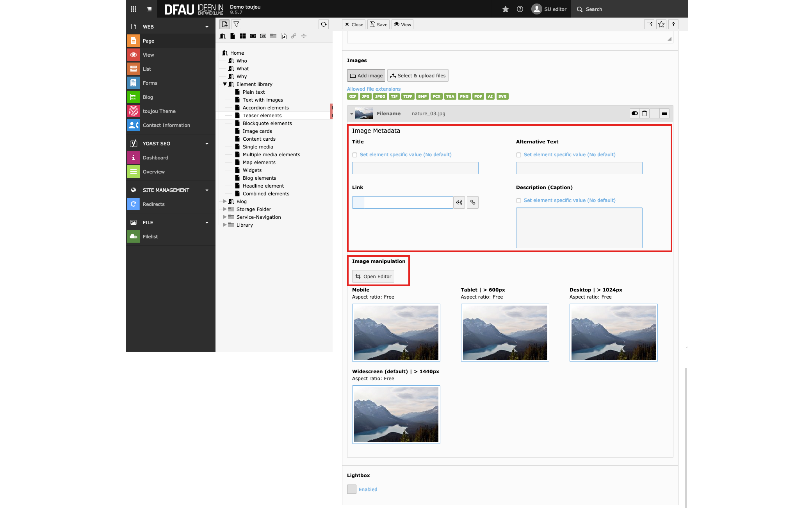Click the filter icon above the page tree
Viewport: 812px width, 508px height.
pos(236,24)
